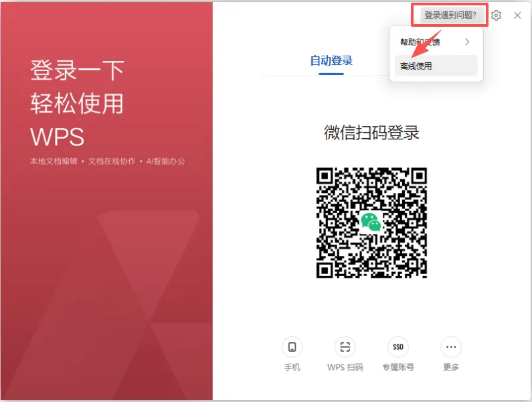Switch to the 自动登录 tab
Viewport: 532px width, 402px height.
pos(331,61)
